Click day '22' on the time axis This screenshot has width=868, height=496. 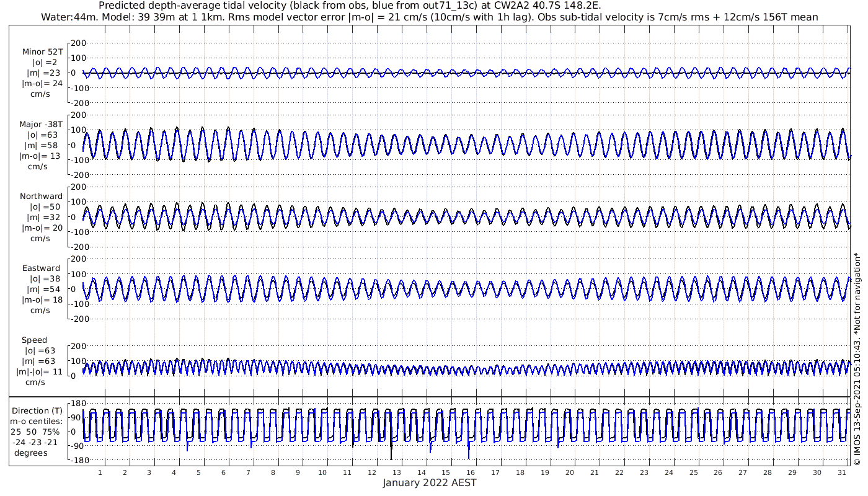619,472
